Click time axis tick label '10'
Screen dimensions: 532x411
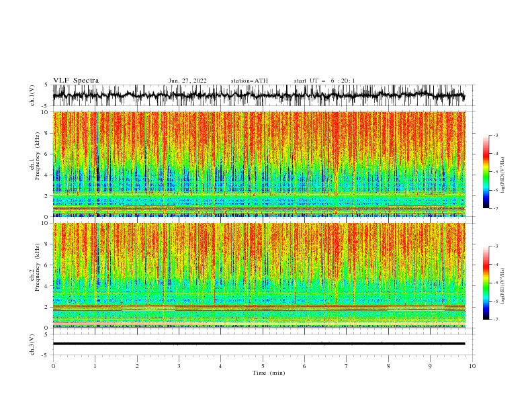pos(472,366)
